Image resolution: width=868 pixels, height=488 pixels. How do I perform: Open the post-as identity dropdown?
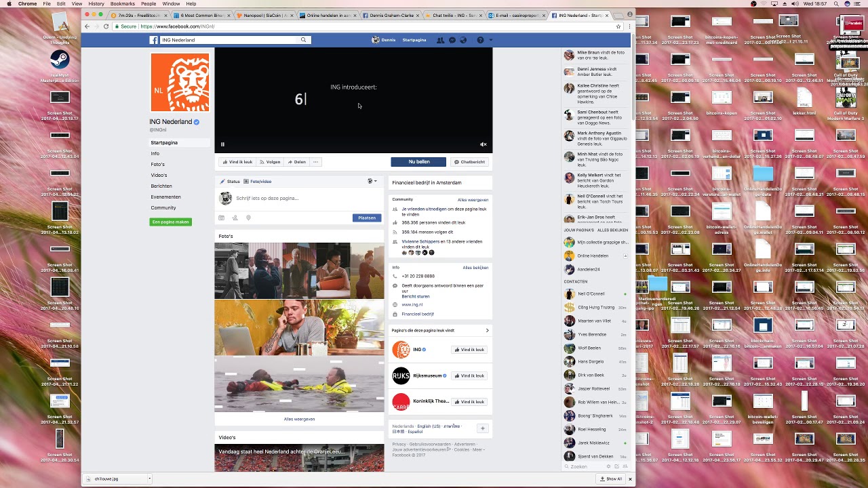[x=372, y=181]
